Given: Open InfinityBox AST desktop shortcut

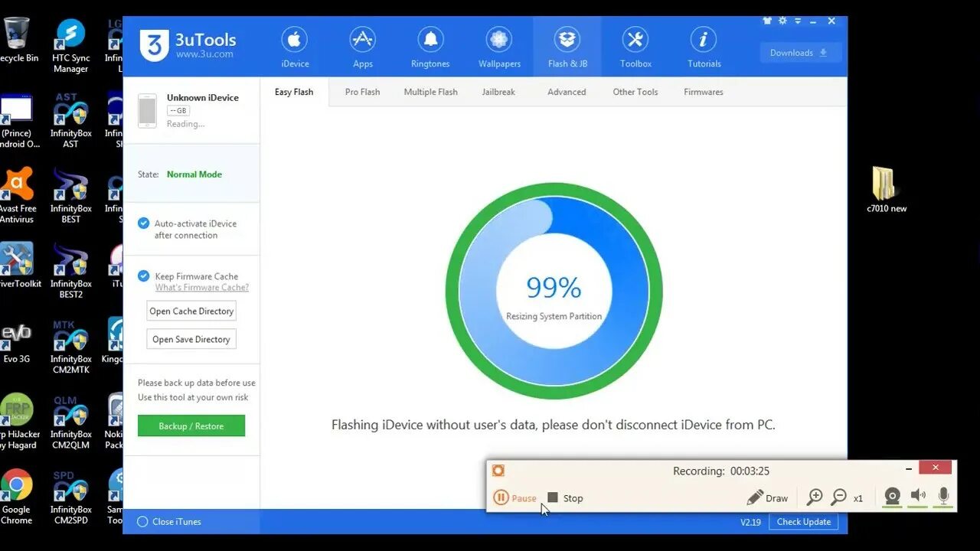Looking at the screenshot, I should pyautogui.click(x=70, y=121).
